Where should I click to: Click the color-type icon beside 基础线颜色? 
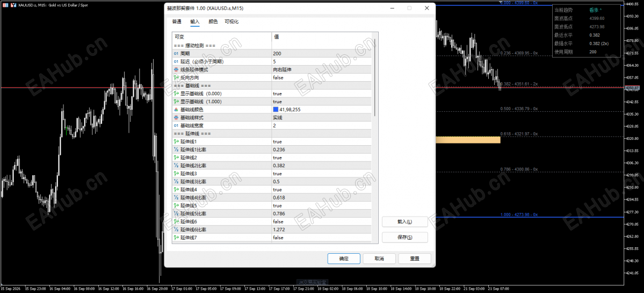(176, 110)
